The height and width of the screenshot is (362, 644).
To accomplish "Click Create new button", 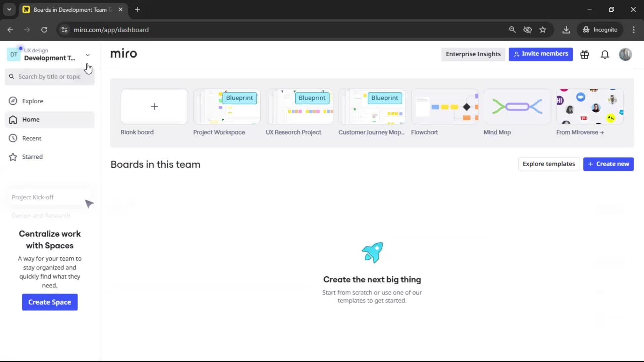I will 608,164.
